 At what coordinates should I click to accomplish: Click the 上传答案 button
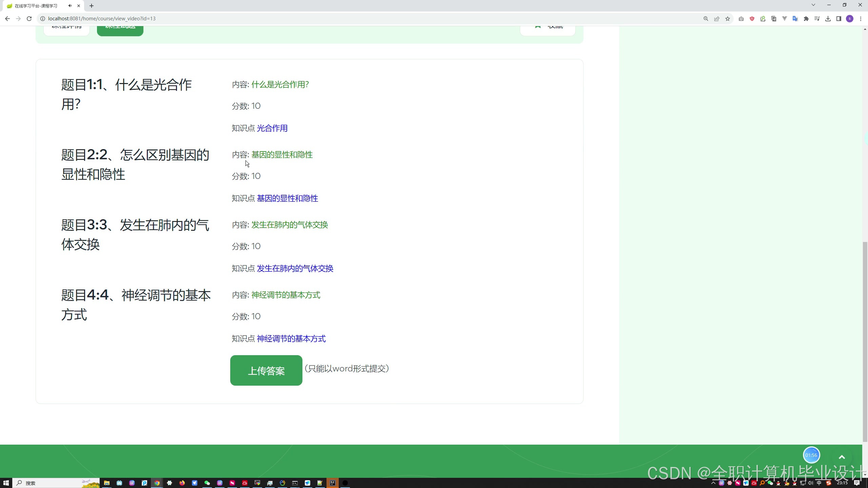(266, 370)
